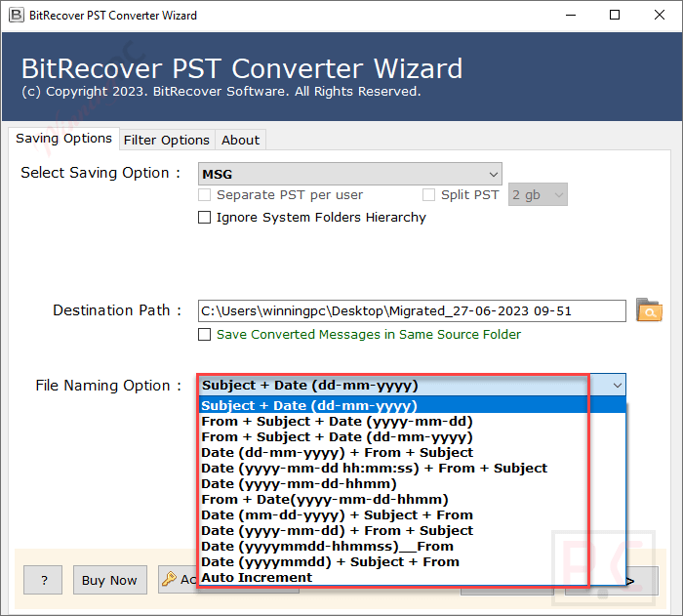Maximize the PST Converter Wizard window
The width and height of the screenshot is (683, 616).
tap(615, 15)
